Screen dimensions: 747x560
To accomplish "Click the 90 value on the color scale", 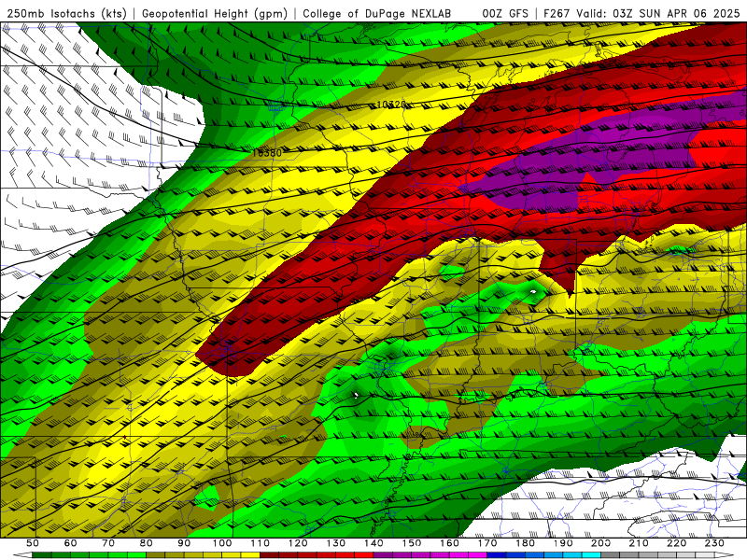I will pos(184,543).
